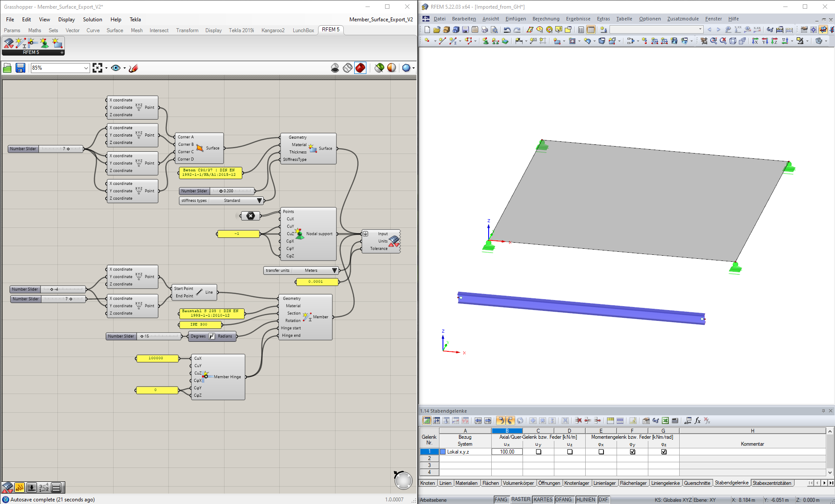Click the RFEM 5 component tab in Grasshopper
The image size is (835, 504).
tap(331, 30)
